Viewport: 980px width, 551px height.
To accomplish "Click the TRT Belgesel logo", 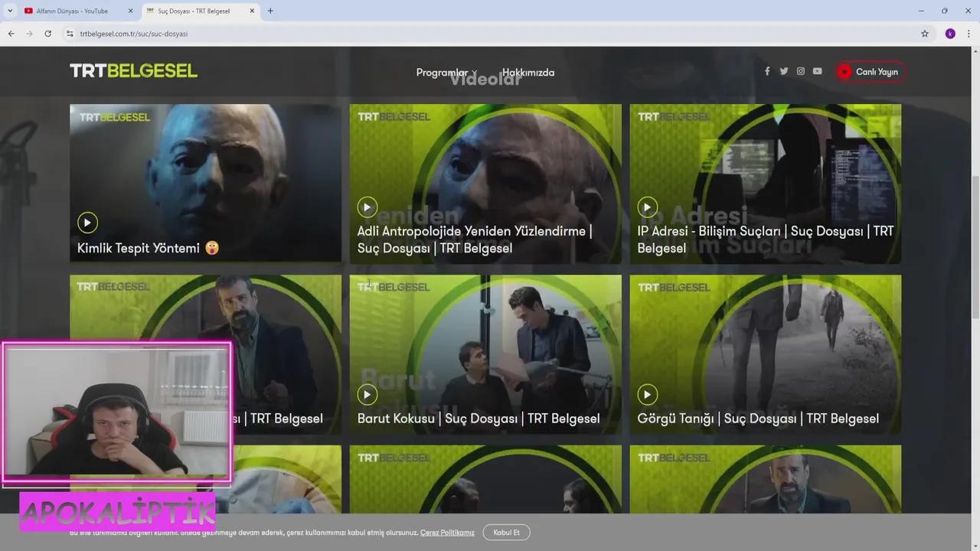I will click(133, 71).
